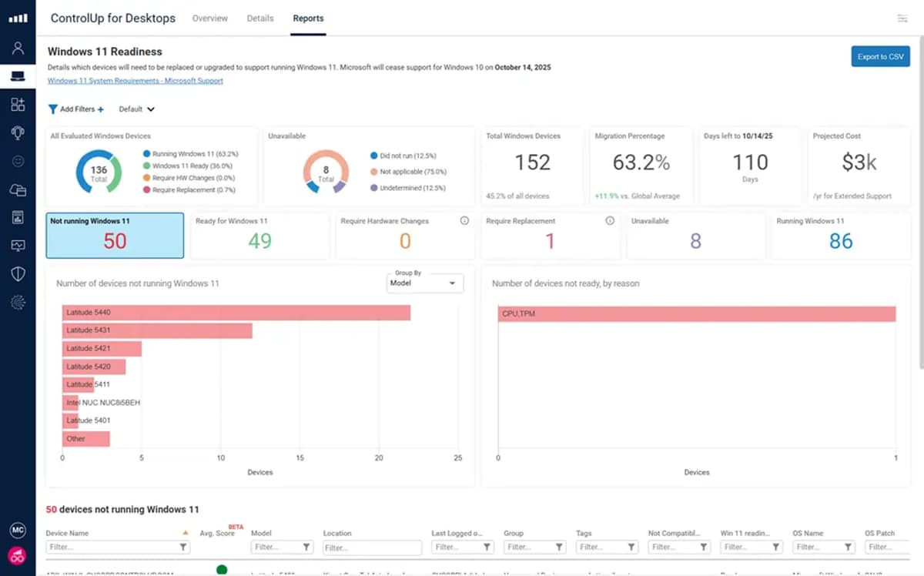Open Device Name column filter funnel icon
The width and height of the screenshot is (924, 576).
click(183, 548)
